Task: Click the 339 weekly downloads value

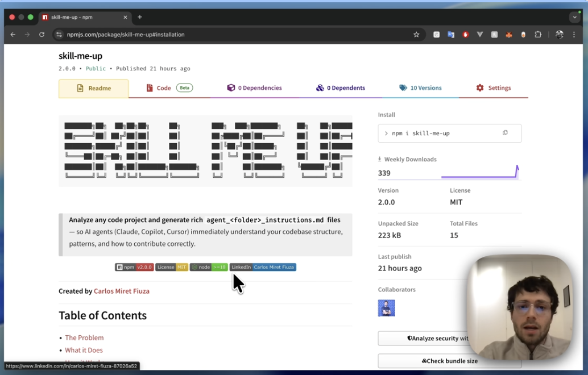Action: pos(384,173)
